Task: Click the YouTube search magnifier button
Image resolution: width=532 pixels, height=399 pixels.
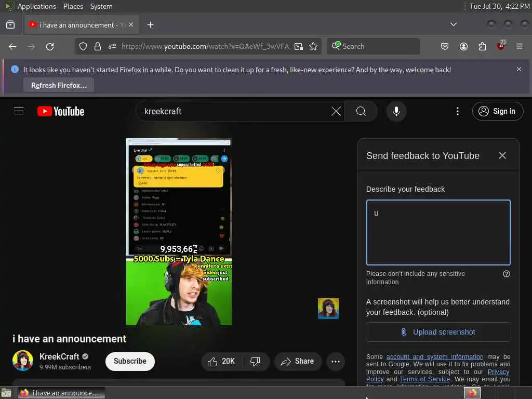Action: click(361, 111)
